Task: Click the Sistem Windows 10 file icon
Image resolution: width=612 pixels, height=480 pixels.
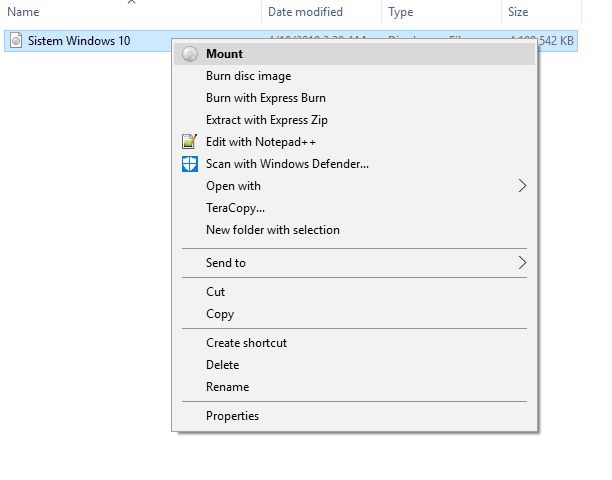Action: (16, 41)
